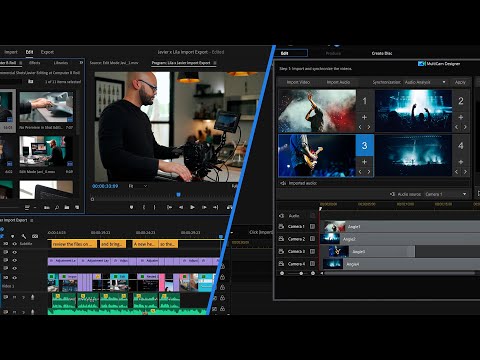Open the Libraries panel tab
The height and width of the screenshot is (360, 480).
tap(61, 63)
